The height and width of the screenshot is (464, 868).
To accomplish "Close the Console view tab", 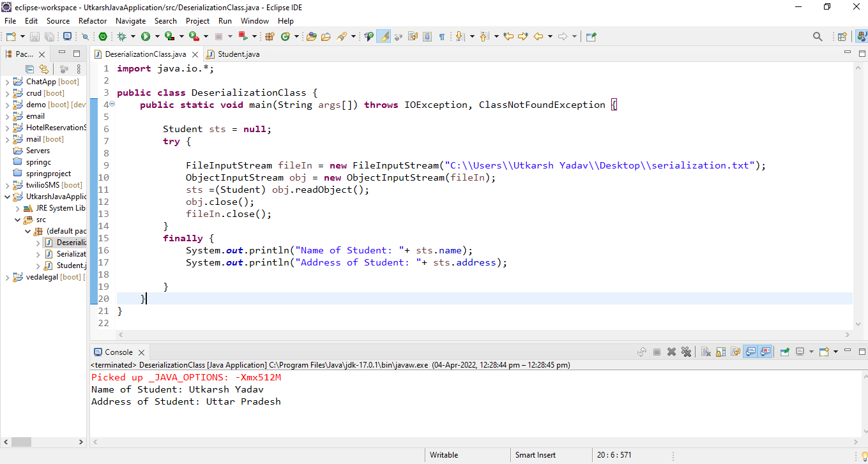I will [x=142, y=352].
